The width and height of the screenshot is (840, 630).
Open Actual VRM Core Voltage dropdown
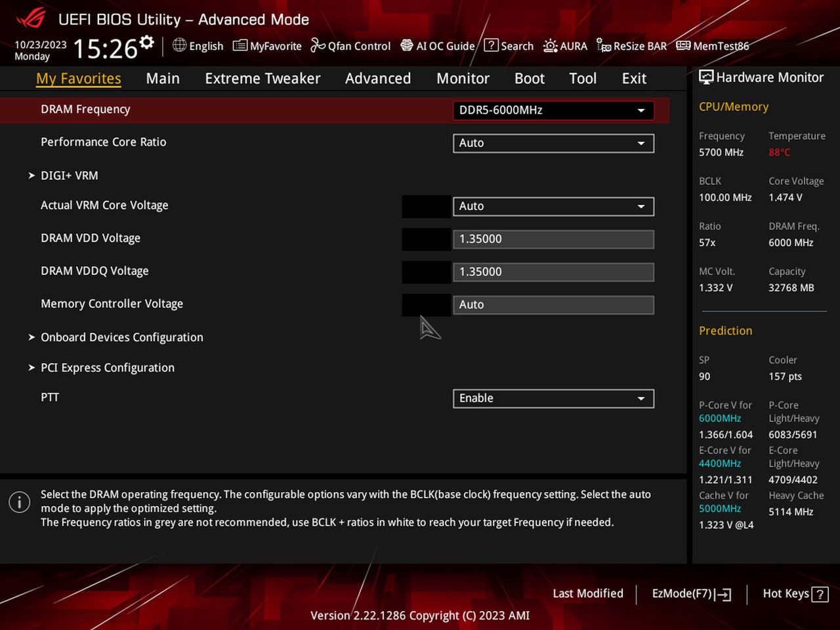[553, 206]
